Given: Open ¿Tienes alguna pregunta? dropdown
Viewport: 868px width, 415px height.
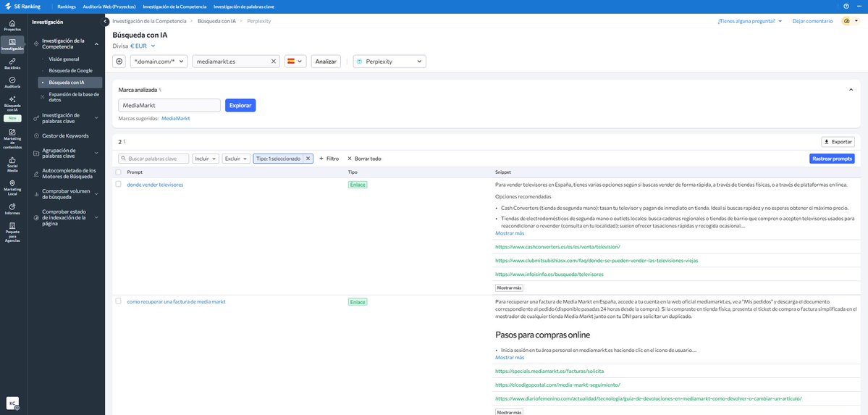Looking at the screenshot, I should coord(749,21).
